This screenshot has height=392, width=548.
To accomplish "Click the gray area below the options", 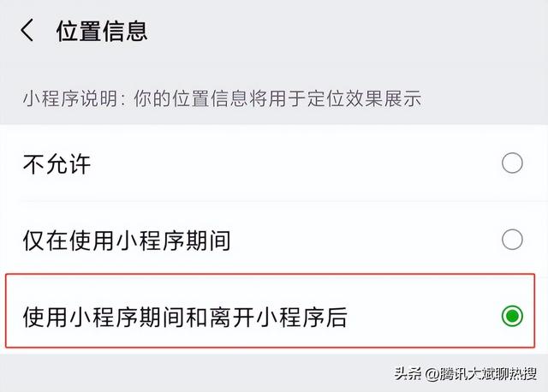I will (x=171, y=370).
